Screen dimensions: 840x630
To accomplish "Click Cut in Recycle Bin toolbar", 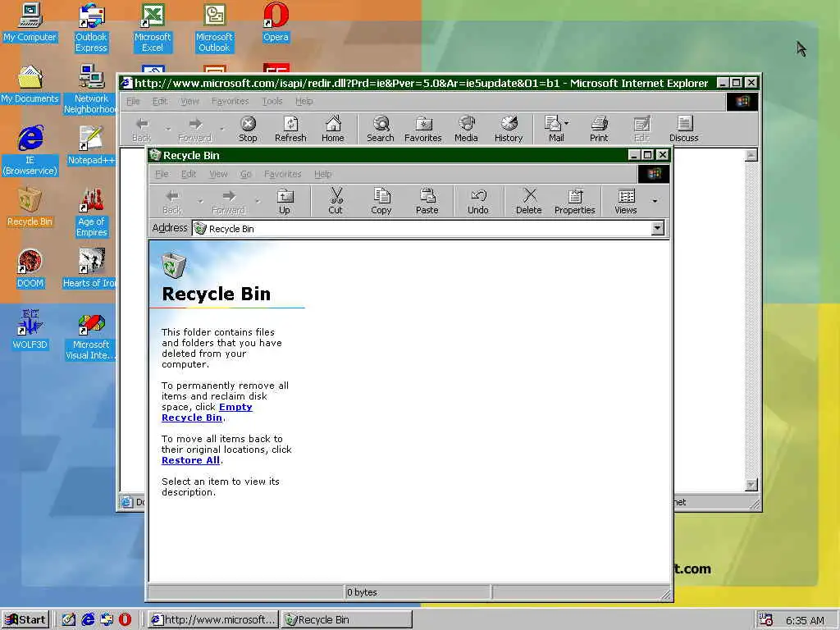I will pos(336,202).
